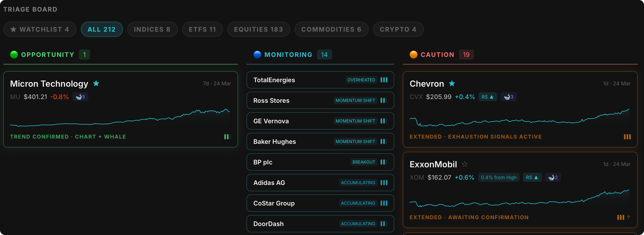Screen dimensions: 644x235
Task: Click the Ross Stores signal strength bars
Action: click(x=384, y=100)
